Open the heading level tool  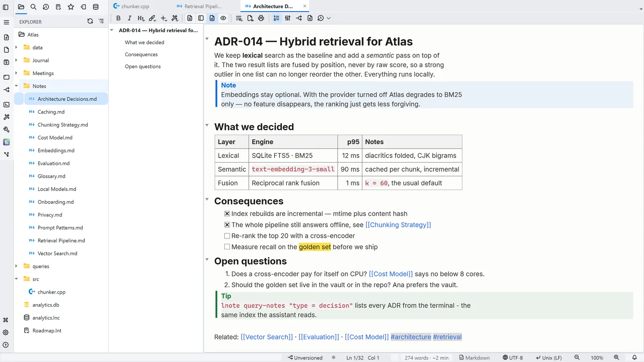(140, 18)
